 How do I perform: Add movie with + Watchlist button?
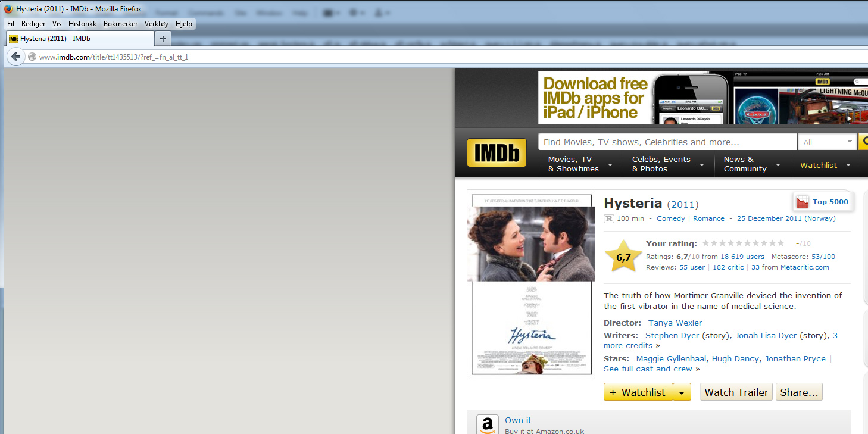coord(638,392)
